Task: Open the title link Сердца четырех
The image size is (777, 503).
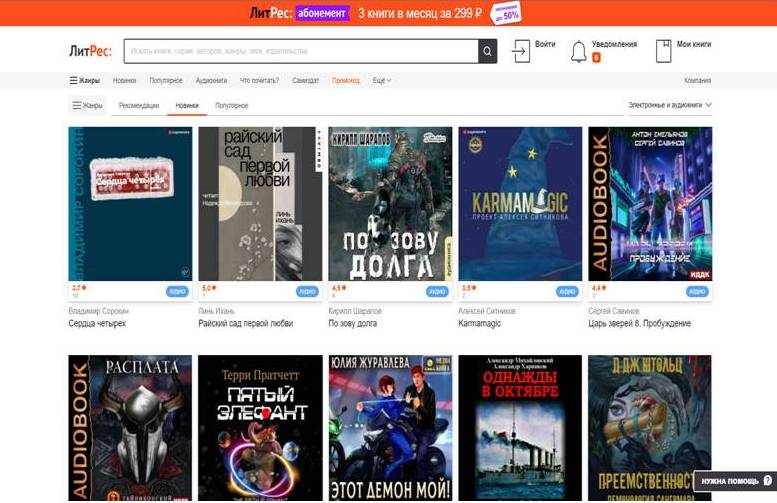Action: click(97, 323)
